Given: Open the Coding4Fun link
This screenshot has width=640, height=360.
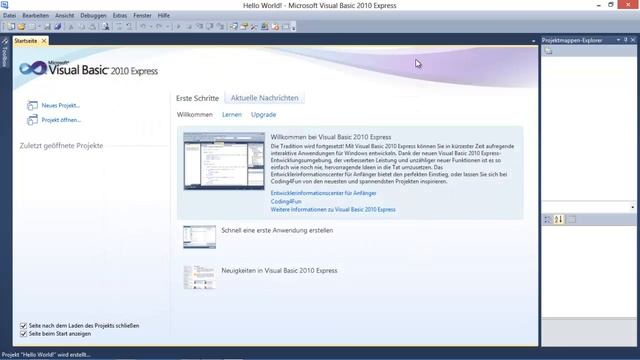Looking at the screenshot, I should click(286, 201).
